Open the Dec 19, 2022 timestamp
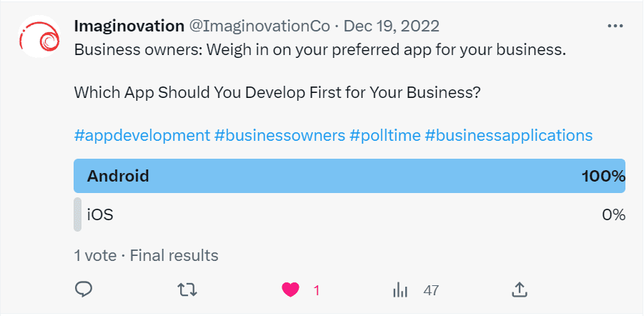Image resolution: width=644 pixels, height=316 pixels. [392, 26]
